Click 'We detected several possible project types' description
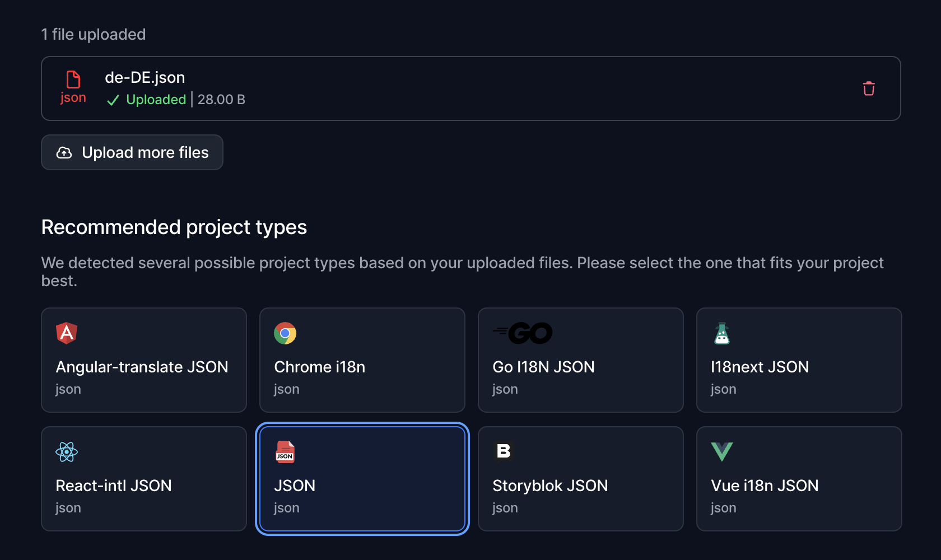The width and height of the screenshot is (941, 560). (463, 272)
